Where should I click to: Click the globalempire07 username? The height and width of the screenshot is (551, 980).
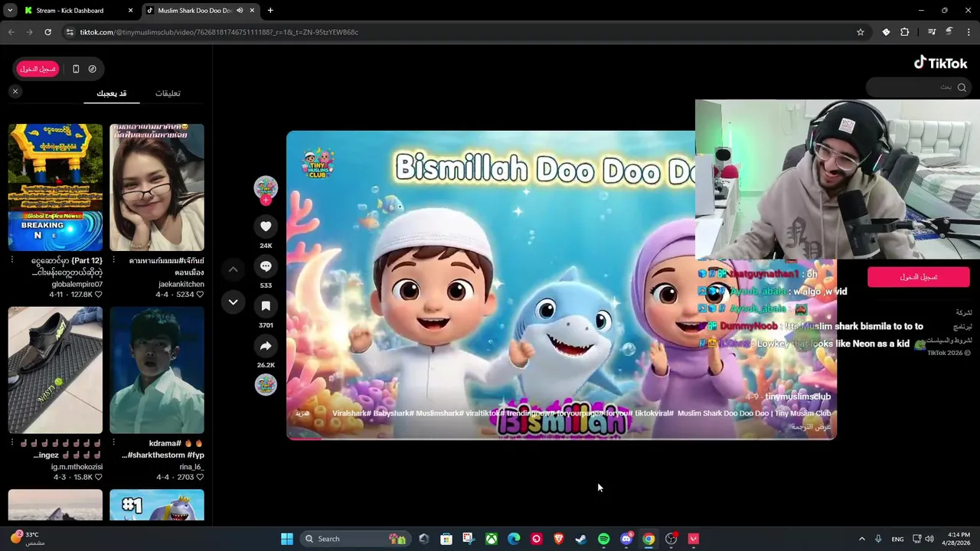(77, 284)
